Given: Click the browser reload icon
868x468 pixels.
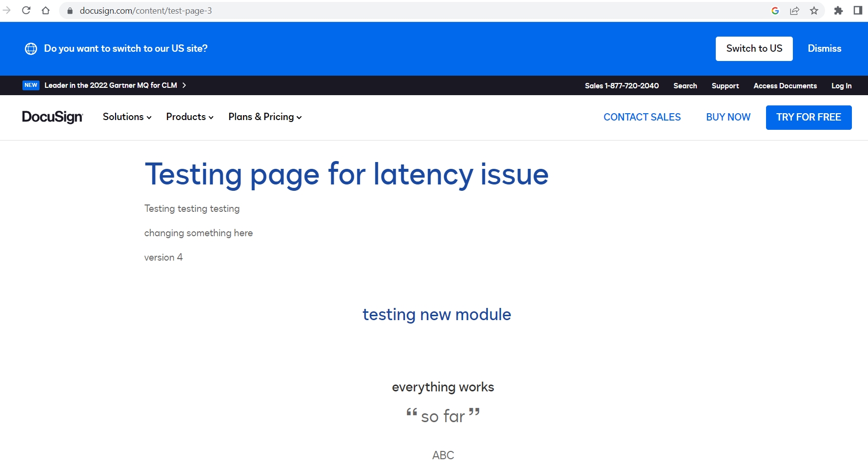Looking at the screenshot, I should (x=26, y=10).
